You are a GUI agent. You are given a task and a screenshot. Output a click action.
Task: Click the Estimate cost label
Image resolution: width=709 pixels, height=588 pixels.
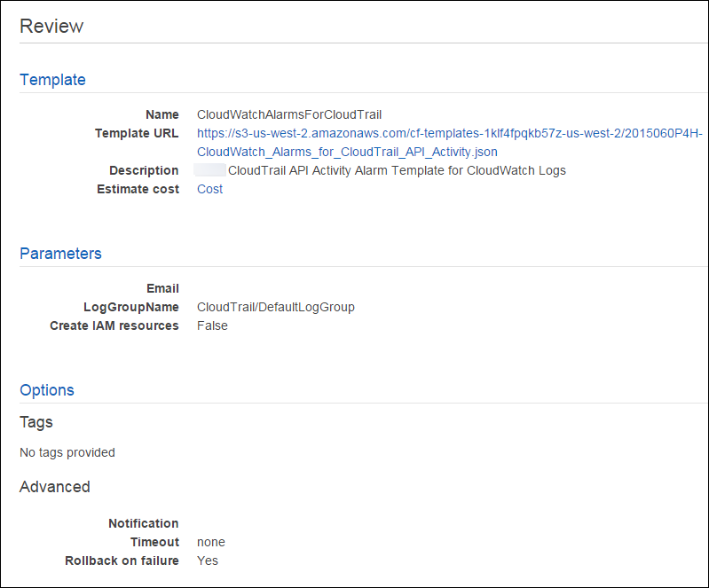click(138, 189)
